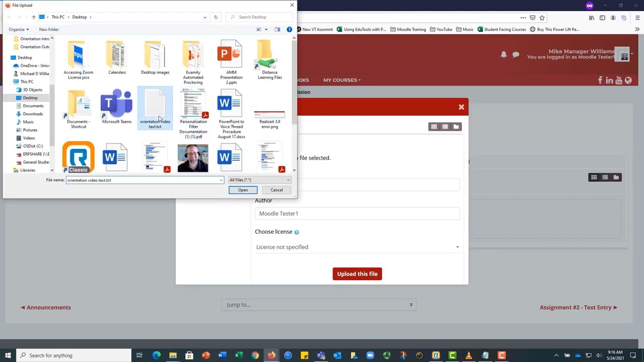Screen dimensions: 644x362
Task: Click the Windows Start button
Action: [x=8, y=355]
